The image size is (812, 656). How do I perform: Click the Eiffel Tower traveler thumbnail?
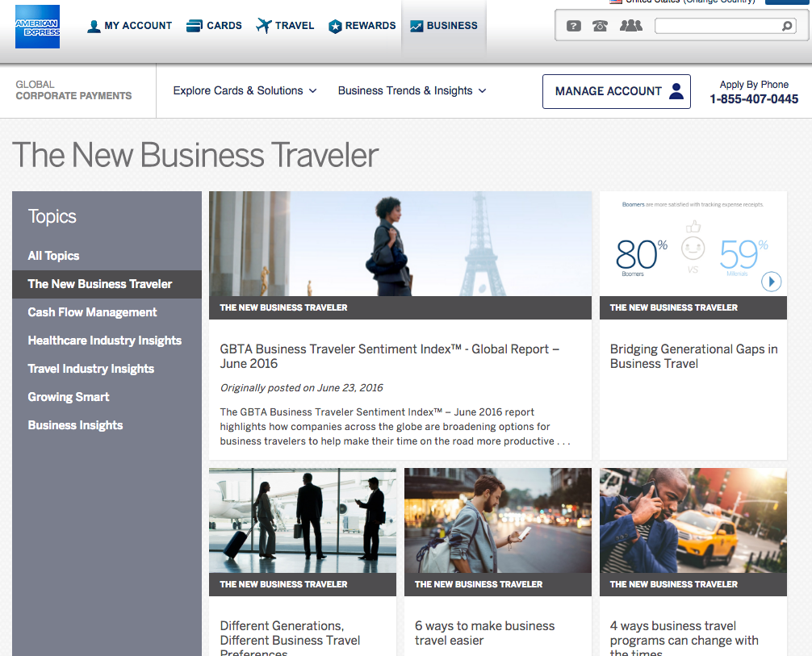point(400,244)
